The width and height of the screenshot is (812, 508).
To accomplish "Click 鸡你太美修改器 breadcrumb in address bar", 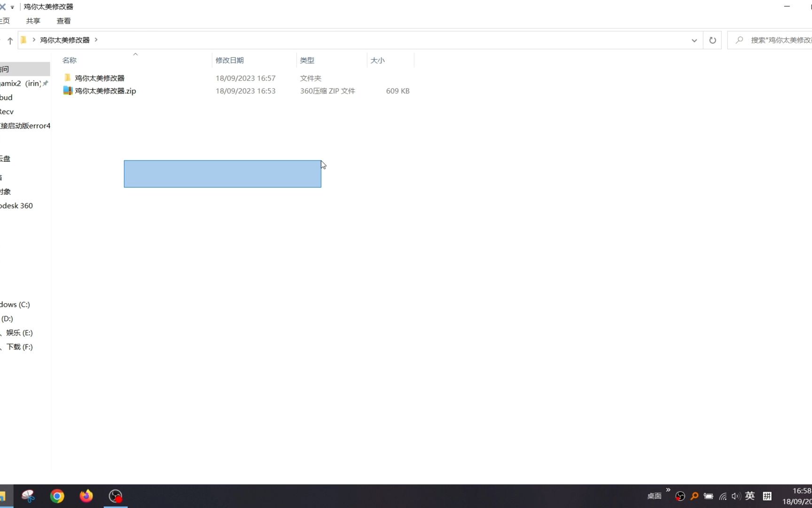I will pyautogui.click(x=65, y=40).
